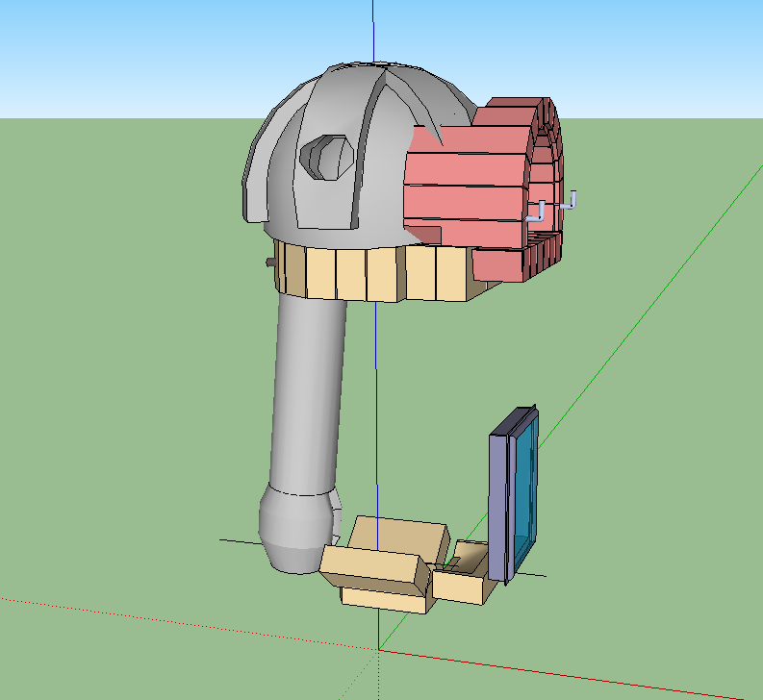Click the axes origin point
This screenshot has width=763, height=700.
pos(379,650)
